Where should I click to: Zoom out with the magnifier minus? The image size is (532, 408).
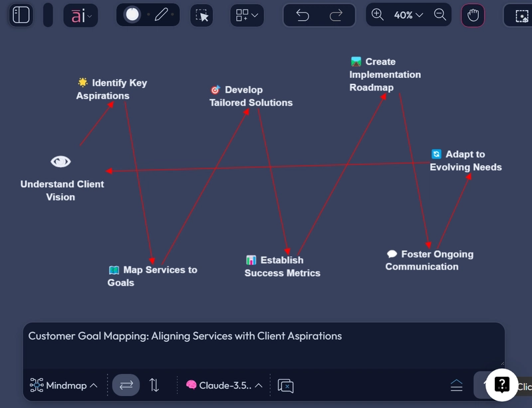click(x=440, y=15)
